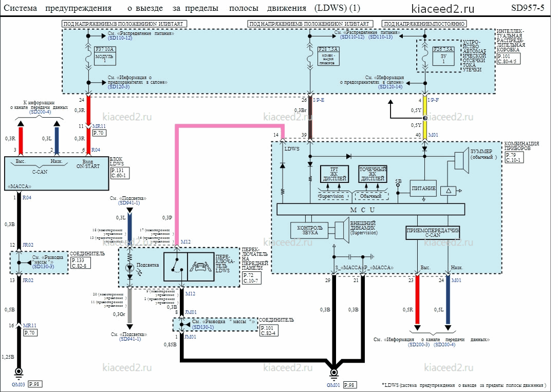This screenshot has width=558, height=392.
Task: Click the TFT ЖК ДИСПЛЕЙ block
Action: point(334,174)
